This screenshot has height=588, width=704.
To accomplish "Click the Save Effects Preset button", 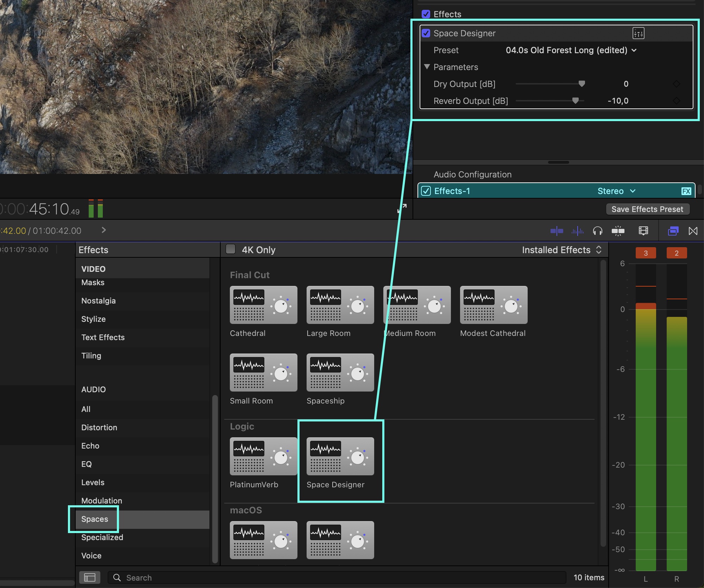I will pyautogui.click(x=647, y=209).
